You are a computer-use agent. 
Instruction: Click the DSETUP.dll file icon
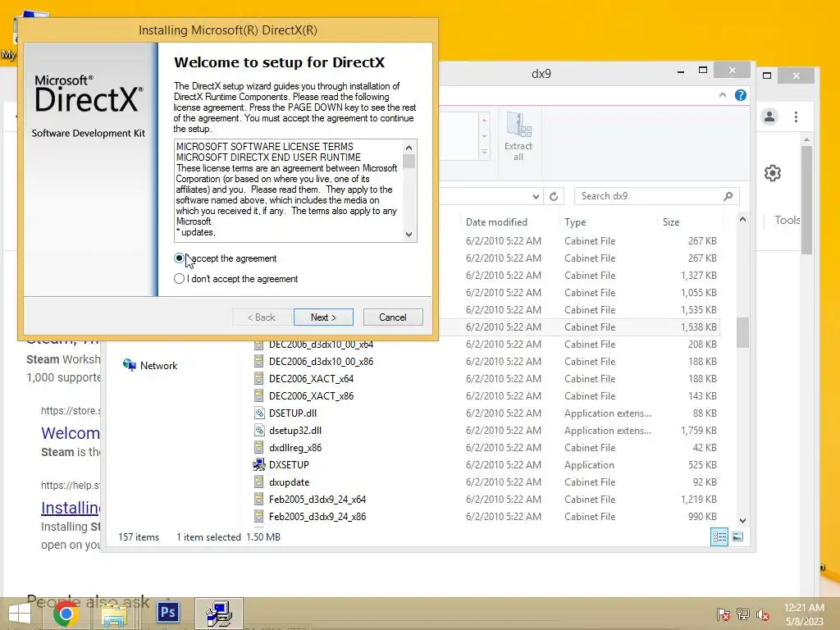point(258,413)
